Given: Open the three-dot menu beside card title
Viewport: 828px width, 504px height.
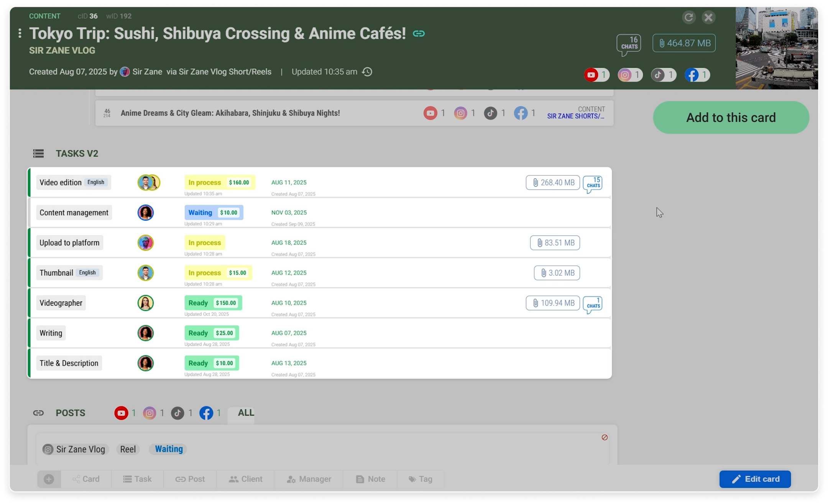Looking at the screenshot, I should [20, 33].
